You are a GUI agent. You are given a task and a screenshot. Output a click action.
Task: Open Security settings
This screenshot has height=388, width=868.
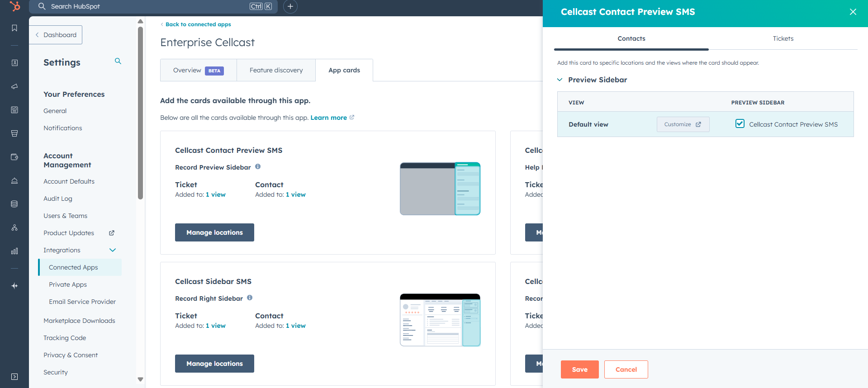point(56,372)
